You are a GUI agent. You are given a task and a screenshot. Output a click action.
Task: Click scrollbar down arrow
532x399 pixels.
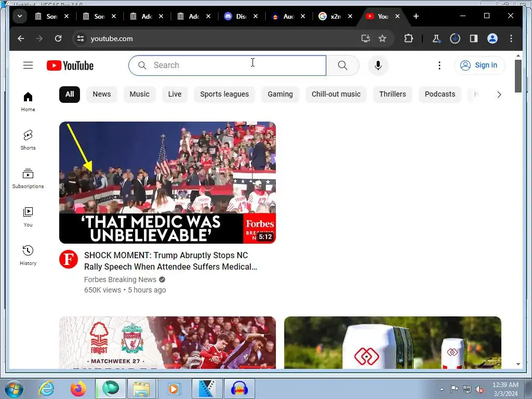(x=518, y=364)
